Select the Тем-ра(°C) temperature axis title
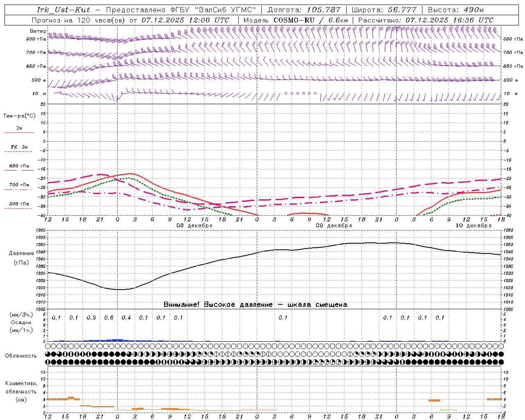 [x=19, y=116]
